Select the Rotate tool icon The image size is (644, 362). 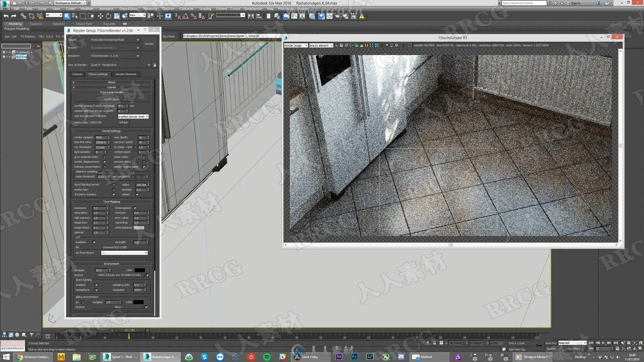108,16
